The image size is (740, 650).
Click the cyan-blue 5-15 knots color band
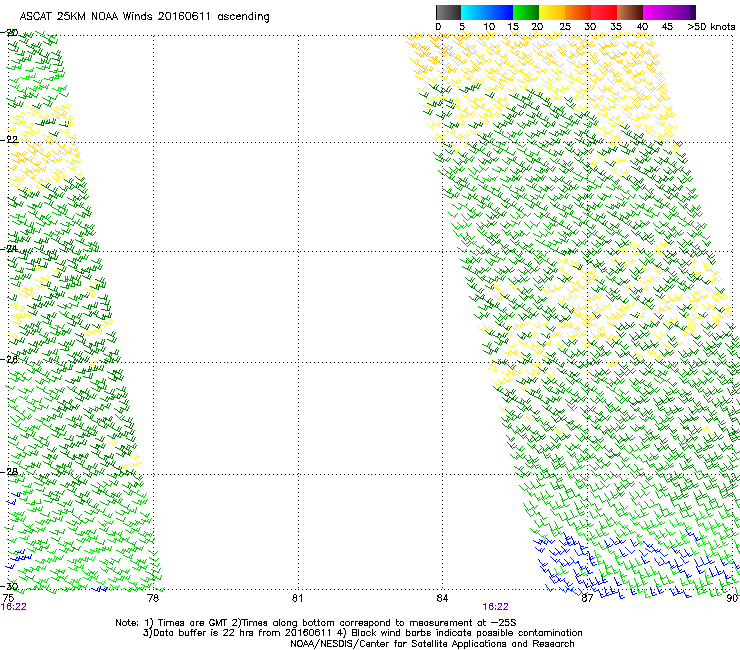pos(487,12)
